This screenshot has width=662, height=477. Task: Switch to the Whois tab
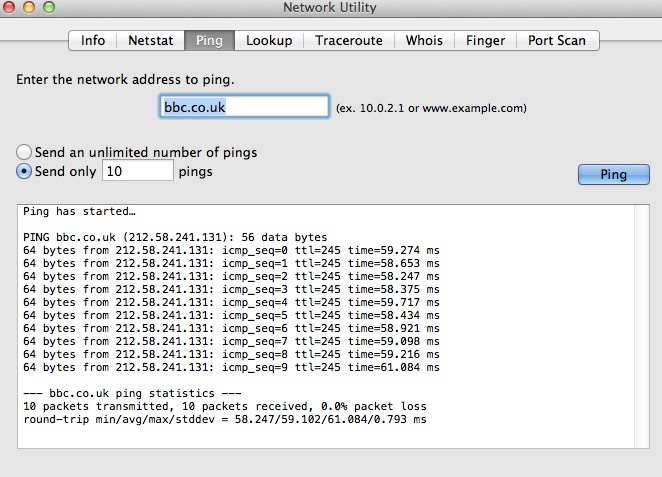click(425, 41)
